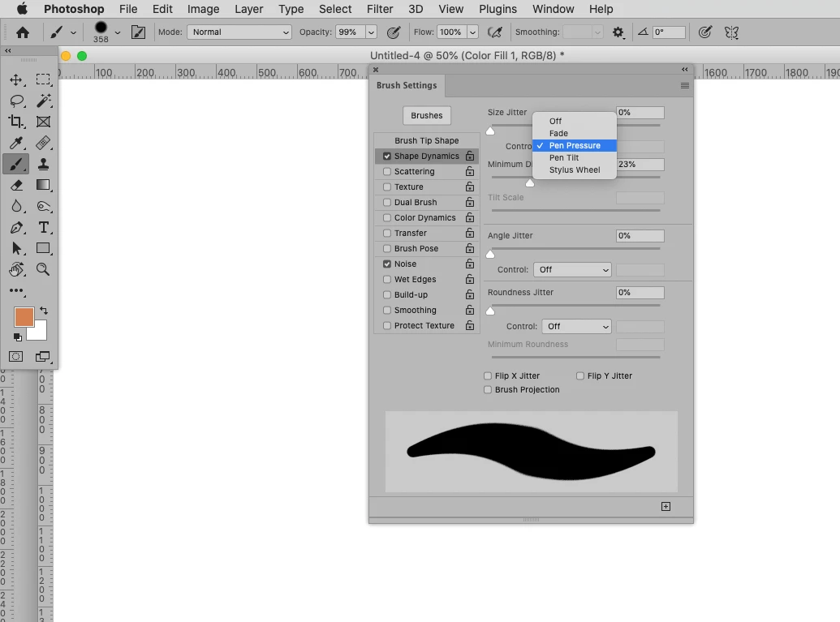Image resolution: width=840 pixels, height=622 pixels.
Task: Open the Opacity slider arrow
Action: [x=371, y=32]
